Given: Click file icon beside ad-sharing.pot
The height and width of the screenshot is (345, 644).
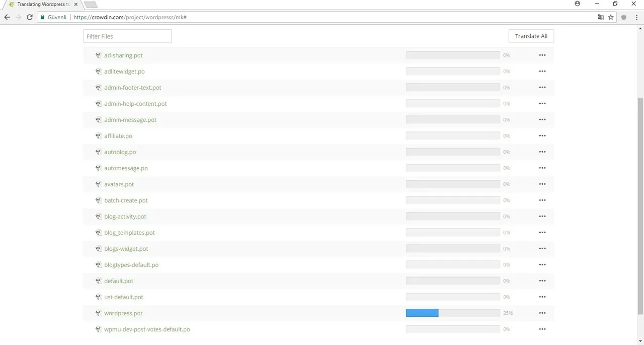Looking at the screenshot, I should [99, 55].
